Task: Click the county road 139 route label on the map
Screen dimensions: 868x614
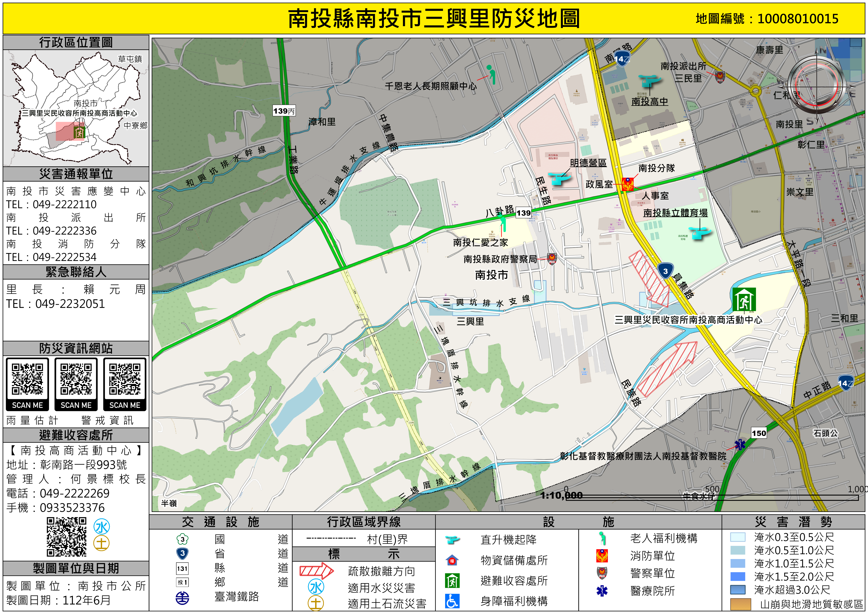Action: point(524,213)
